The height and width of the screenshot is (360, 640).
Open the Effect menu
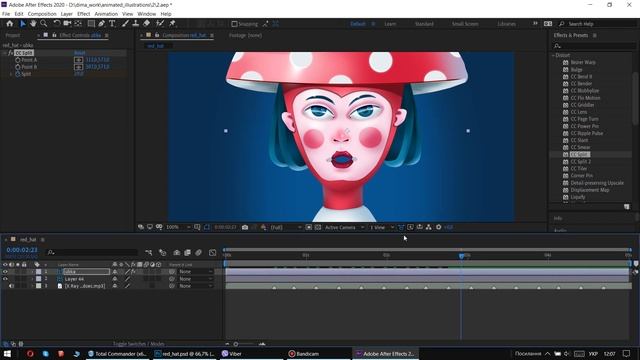pyautogui.click(x=83, y=14)
